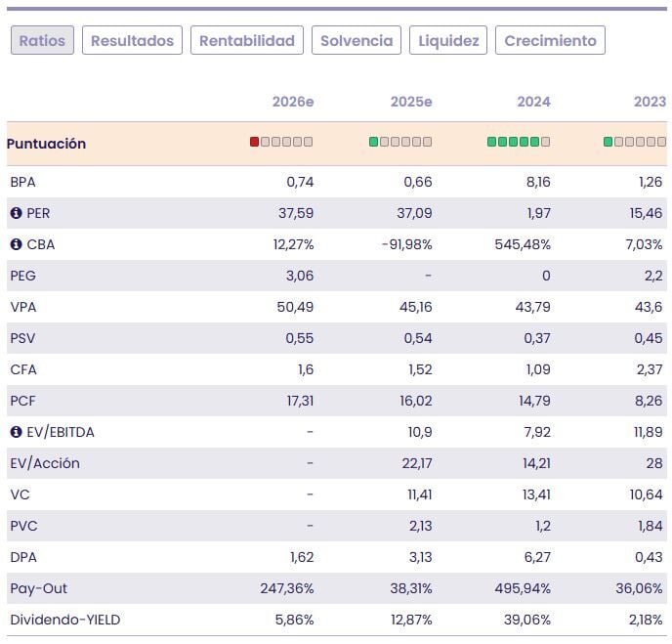Click the 2023 score indicator squares
The height and width of the screenshot is (644, 672).
[x=635, y=142]
